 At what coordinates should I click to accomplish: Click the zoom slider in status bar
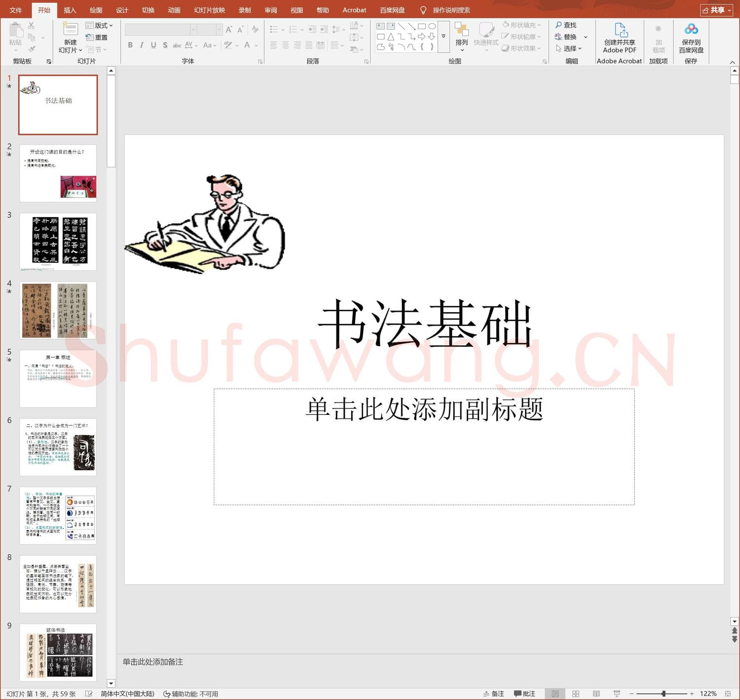pyautogui.click(x=662, y=694)
